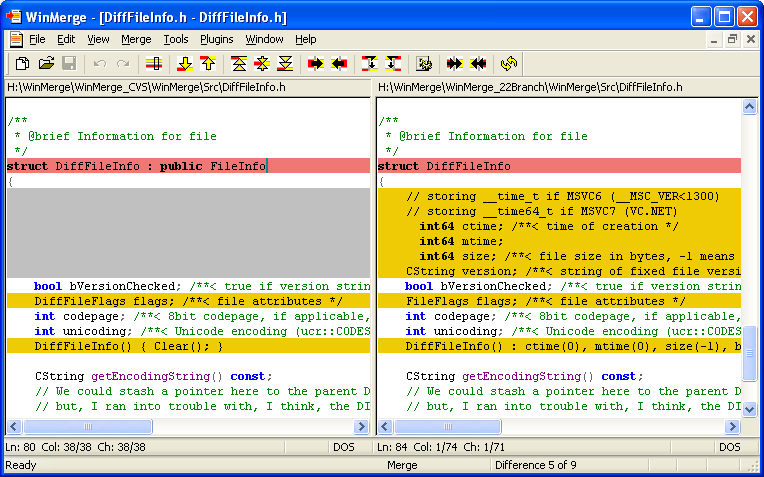The image size is (764, 477).
Task: Click the Open folder toolbar icon
Action: pos(46,64)
